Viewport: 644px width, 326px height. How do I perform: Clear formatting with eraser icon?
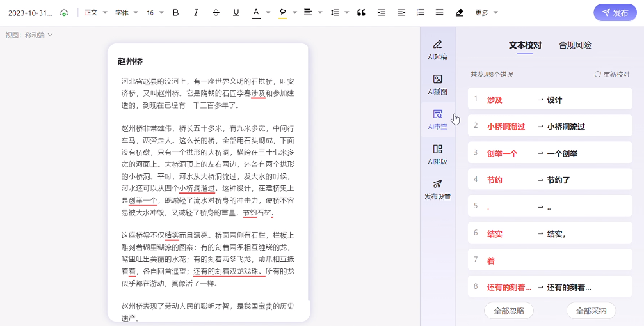[460, 13]
